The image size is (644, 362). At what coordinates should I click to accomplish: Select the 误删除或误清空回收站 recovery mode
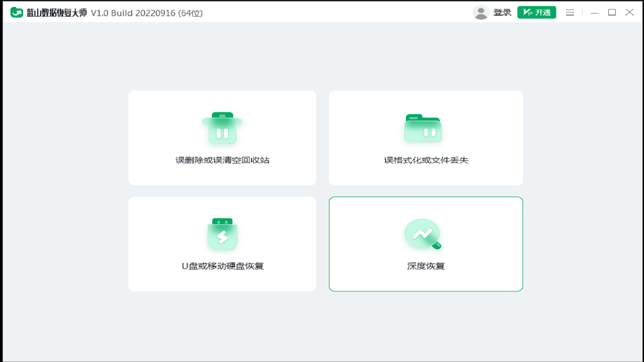point(222,138)
